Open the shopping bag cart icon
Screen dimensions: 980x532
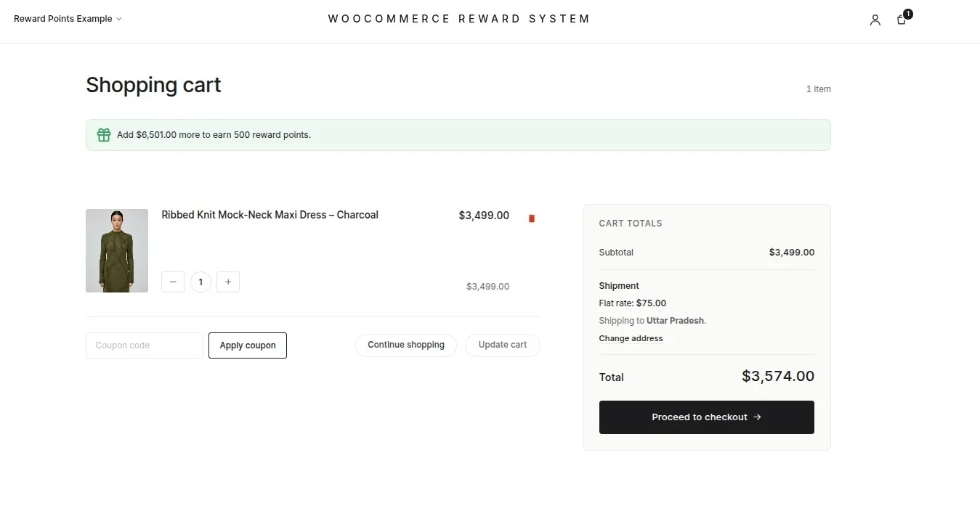(x=902, y=20)
